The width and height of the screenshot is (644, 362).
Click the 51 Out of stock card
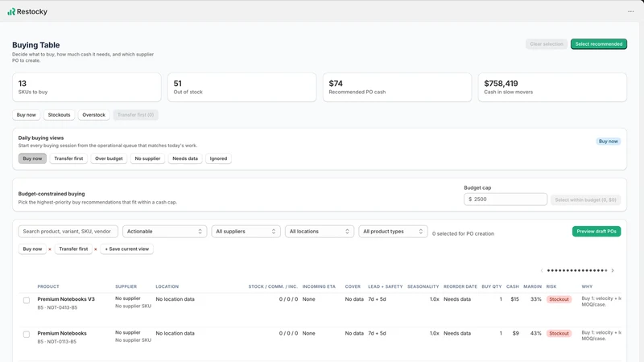coord(242,87)
